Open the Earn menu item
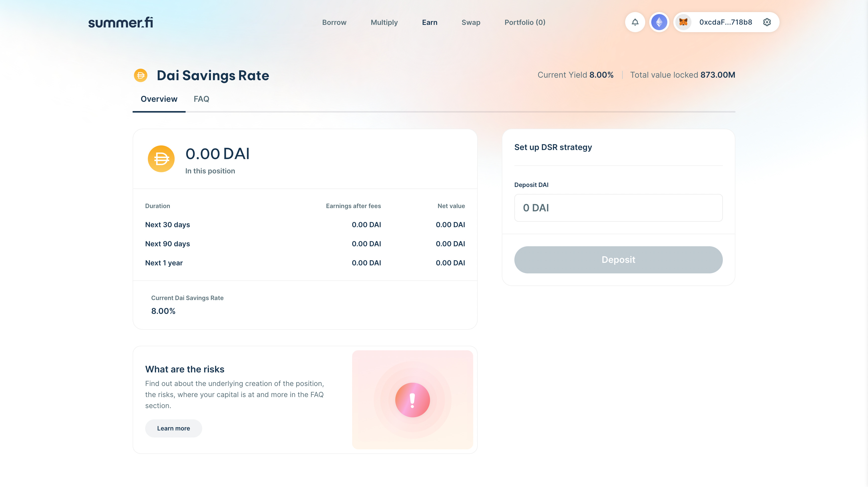The image size is (868, 487). point(430,22)
